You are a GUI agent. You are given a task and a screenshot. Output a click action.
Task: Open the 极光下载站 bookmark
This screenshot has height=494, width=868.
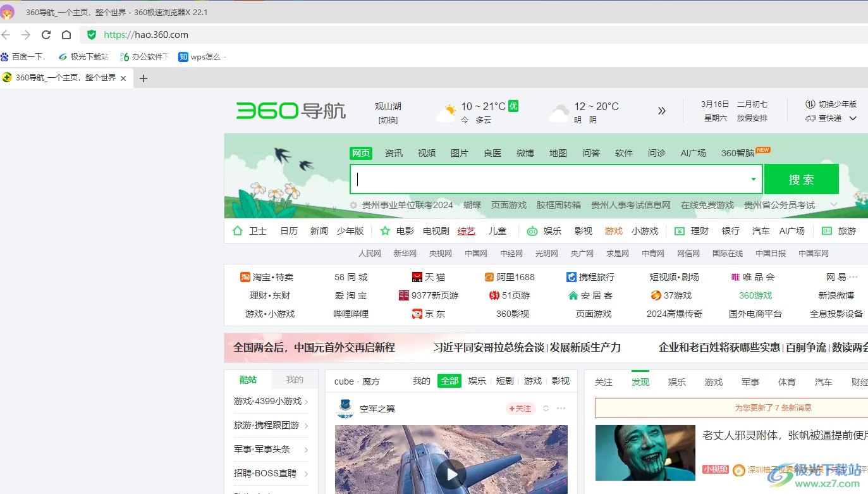[x=83, y=57]
